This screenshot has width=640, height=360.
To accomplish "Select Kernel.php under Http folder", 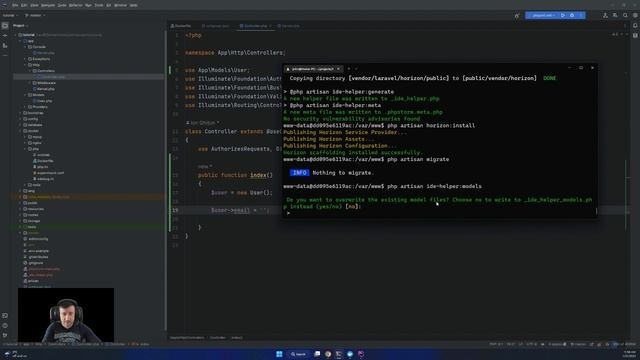I will pyautogui.click(x=45, y=89).
